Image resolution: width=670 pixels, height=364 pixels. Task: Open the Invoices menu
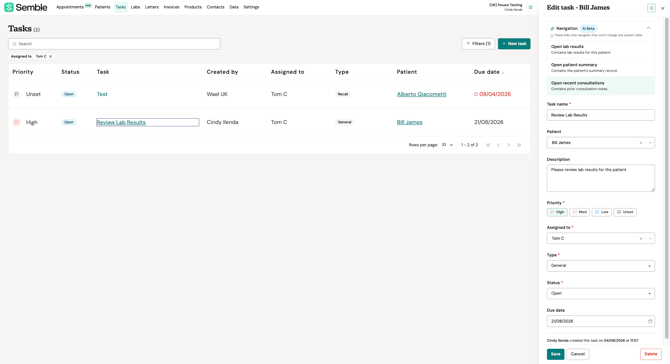tap(171, 7)
